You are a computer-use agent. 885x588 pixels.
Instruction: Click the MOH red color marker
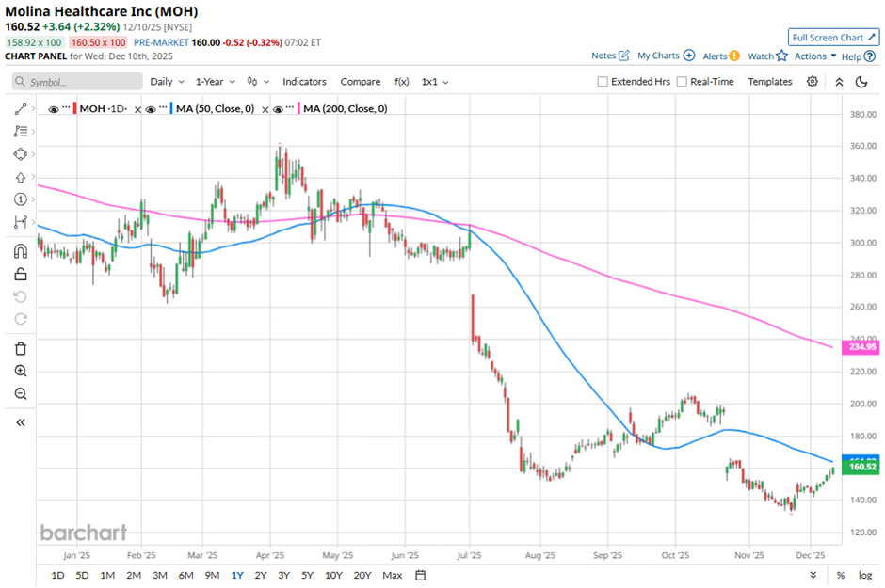tap(74, 109)
